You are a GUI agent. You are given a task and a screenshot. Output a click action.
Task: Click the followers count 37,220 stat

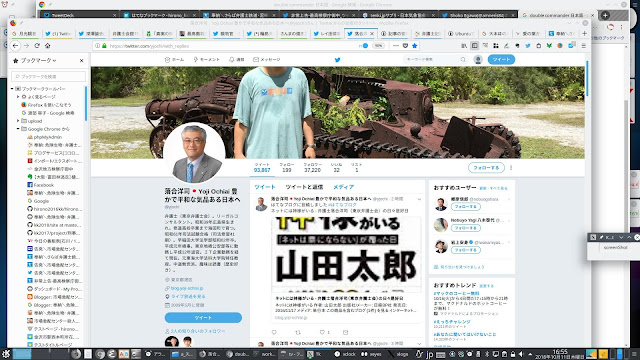[x=312, y=168]
